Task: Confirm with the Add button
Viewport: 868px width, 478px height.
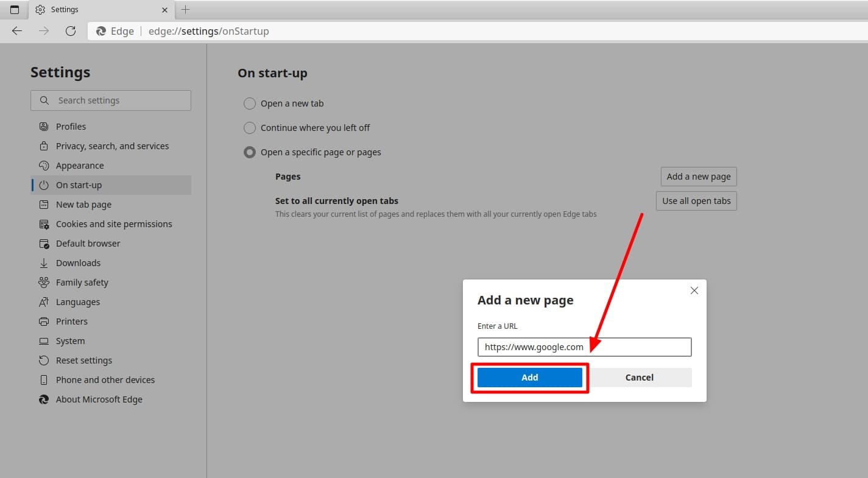Action: pos(529,377)
